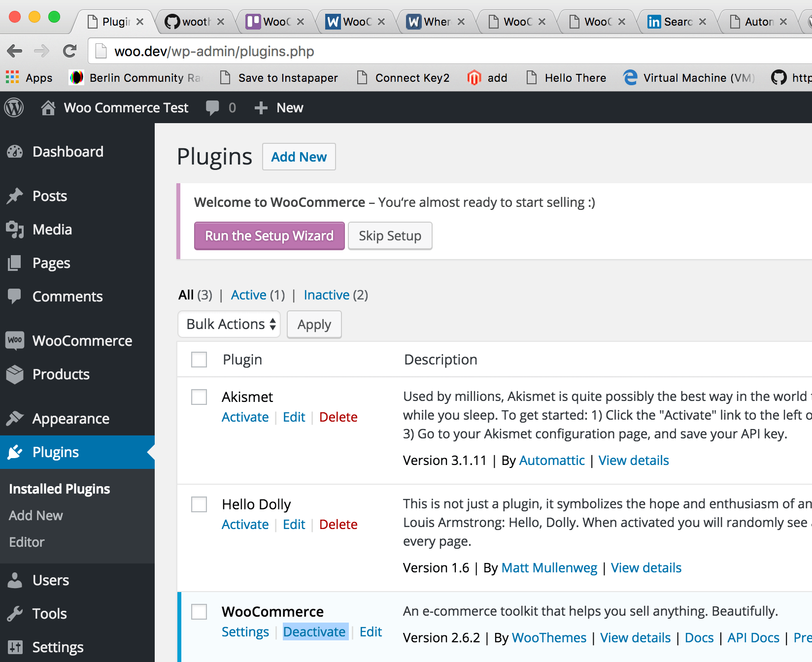
Task: Click the plus icon next to New
Action: click(x=261, y=107)
